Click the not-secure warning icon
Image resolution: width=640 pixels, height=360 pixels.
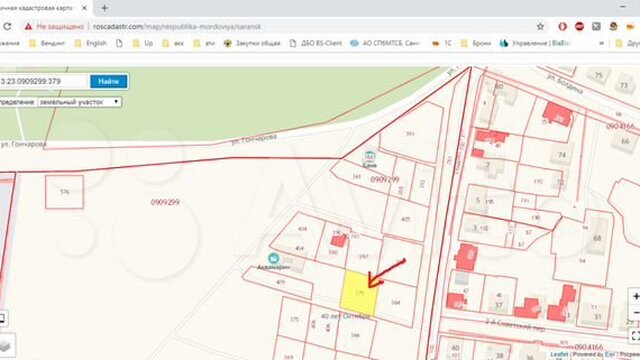point(28,27)
